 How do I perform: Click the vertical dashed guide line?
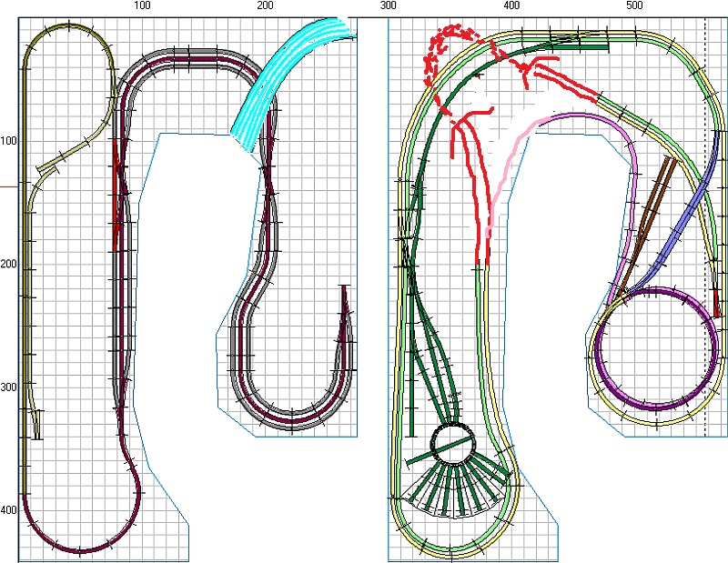(705, 273)
